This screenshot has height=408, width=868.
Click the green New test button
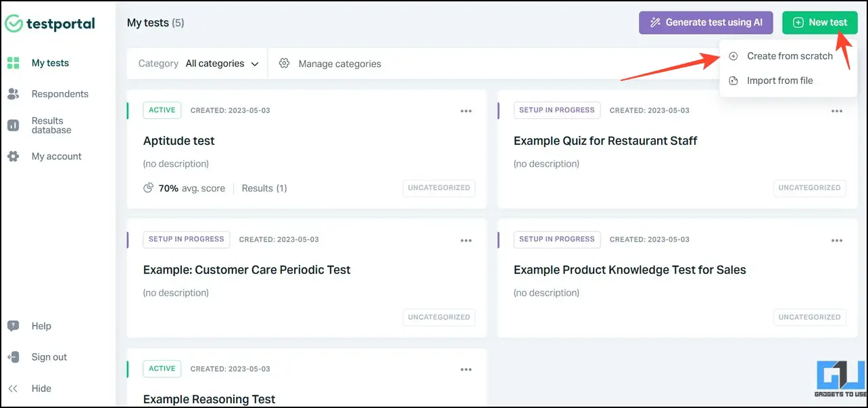(x=820, y=22)
